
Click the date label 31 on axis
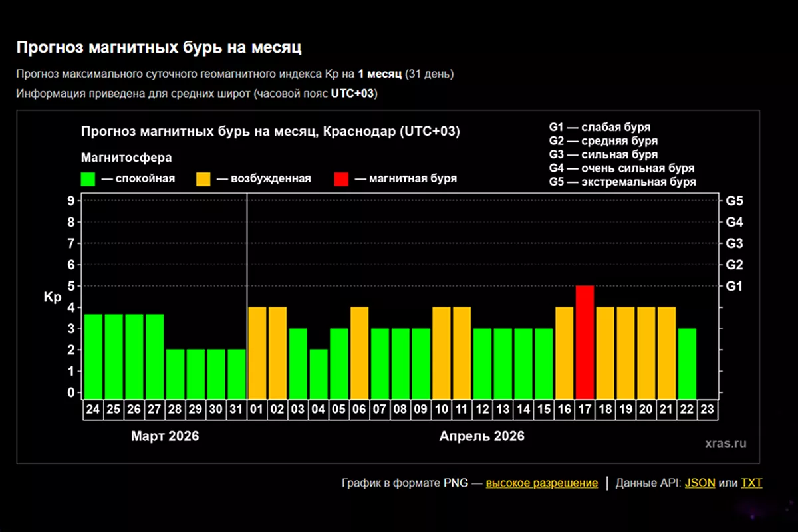[236, 410]
